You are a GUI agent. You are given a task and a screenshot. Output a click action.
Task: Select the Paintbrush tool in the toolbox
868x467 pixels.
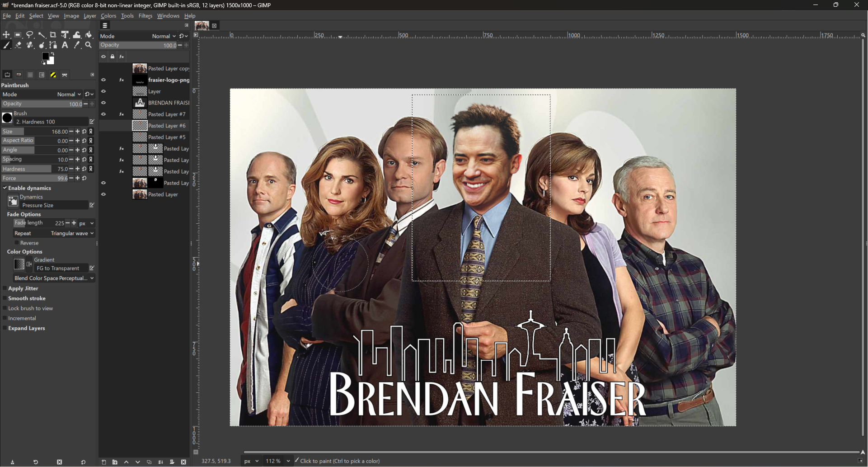point(6,45)
